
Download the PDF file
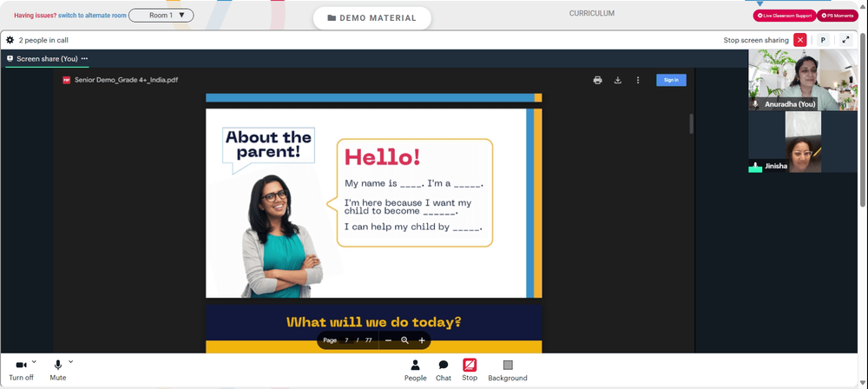coord(618,80)
